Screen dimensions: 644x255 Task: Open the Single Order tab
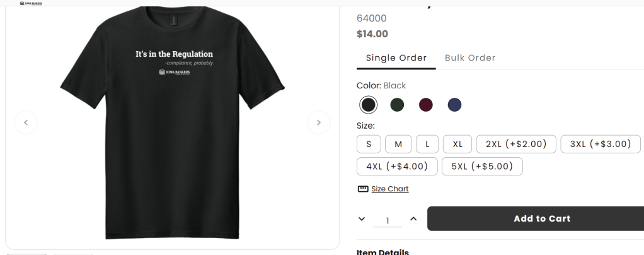[396, 58]
